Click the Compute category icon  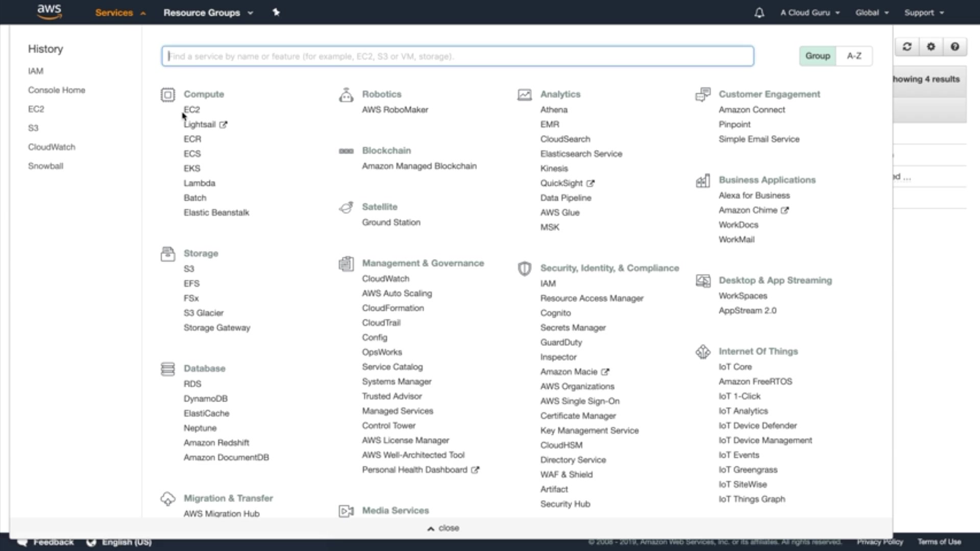coord(167,95)
